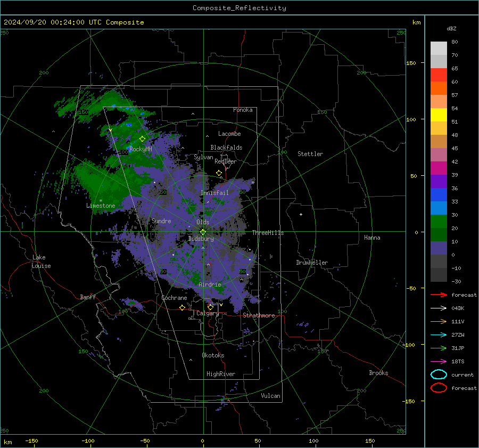Click the Olds city label
The image size is (479, 448).
click(x=203, y=222)
